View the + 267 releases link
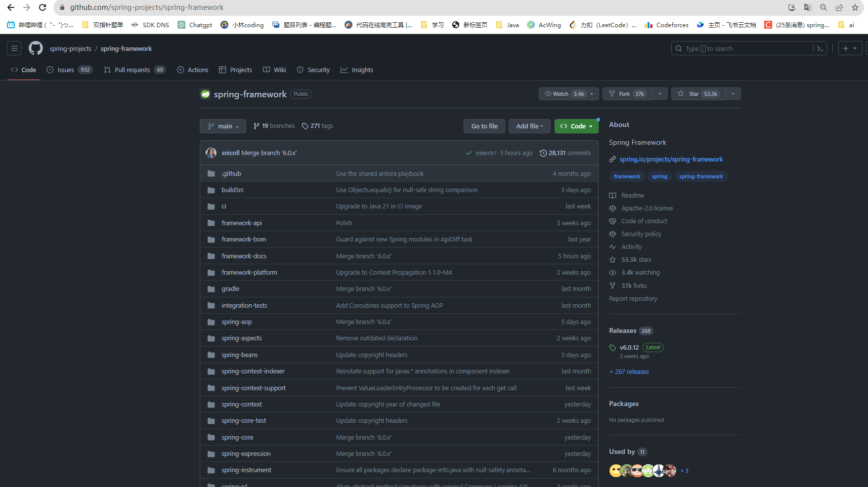Image resolution: width=868 pixels, height=487 pixels. click(629, 372)
